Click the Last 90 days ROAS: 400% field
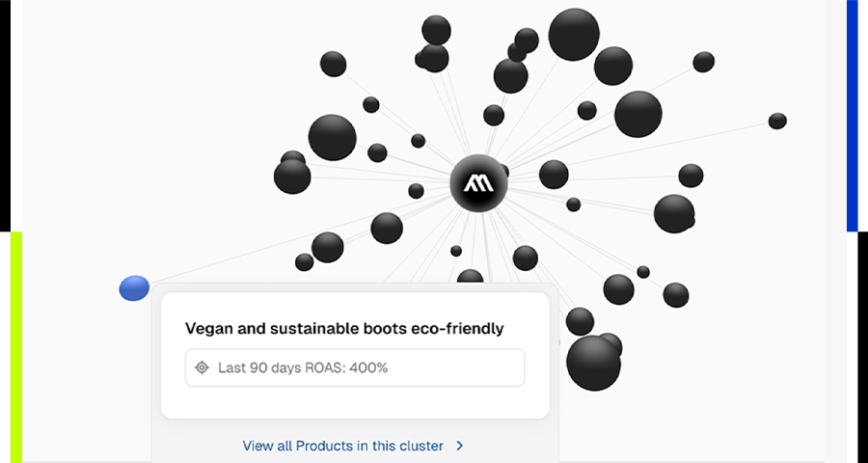The height and width of the screenshot is (463, 868). (x=355, y=368)
